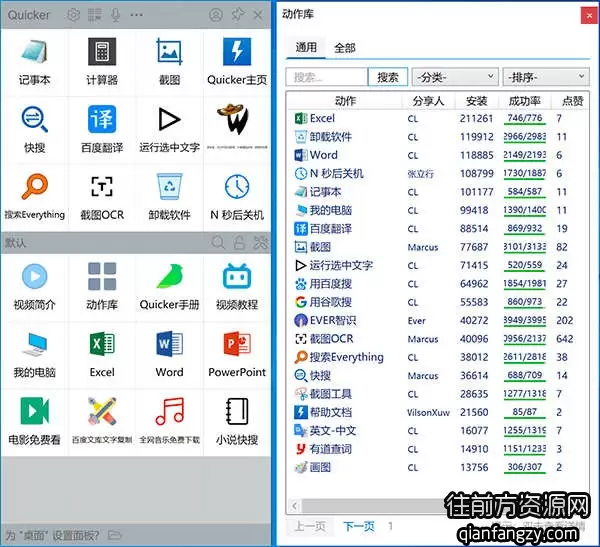Select the 有道查词 action row
This screenshot has width=600, height=547.
(437, 449)
